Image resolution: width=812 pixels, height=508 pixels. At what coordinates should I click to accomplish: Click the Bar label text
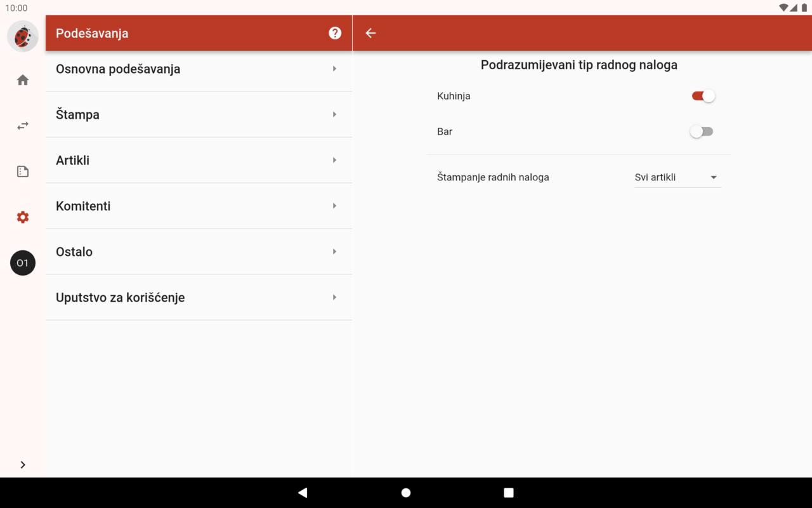[x=445, y=131]
